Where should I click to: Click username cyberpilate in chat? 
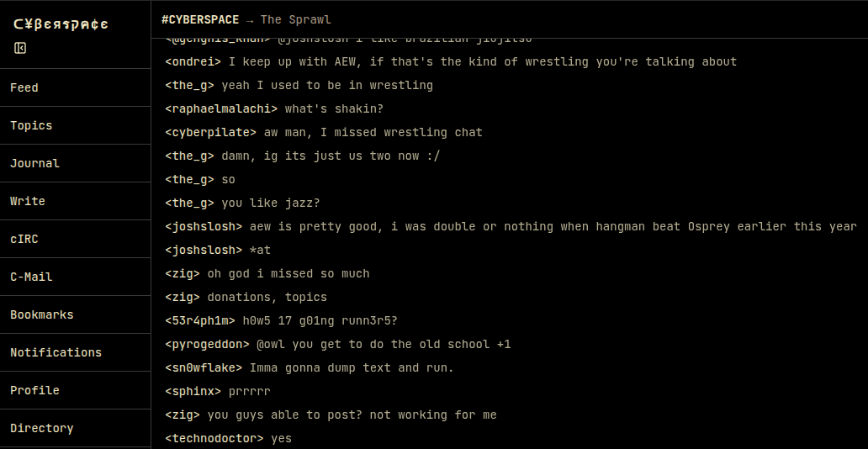point(211,132)
